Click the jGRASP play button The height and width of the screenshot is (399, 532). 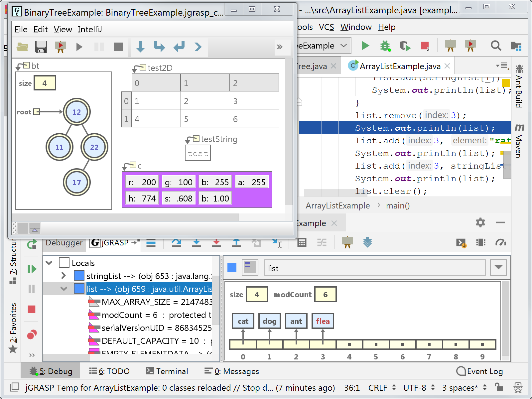79,47
